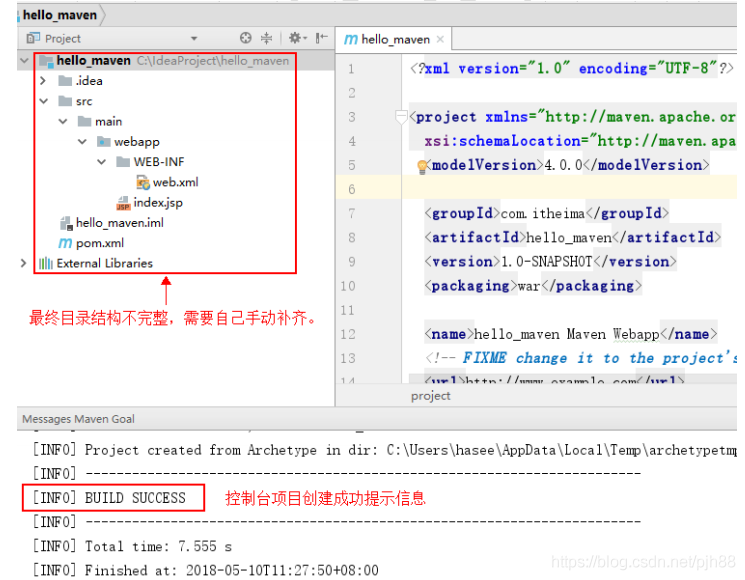Collapse the WEB-INF folder arrow
745x580 pixels.
(102, 162)
